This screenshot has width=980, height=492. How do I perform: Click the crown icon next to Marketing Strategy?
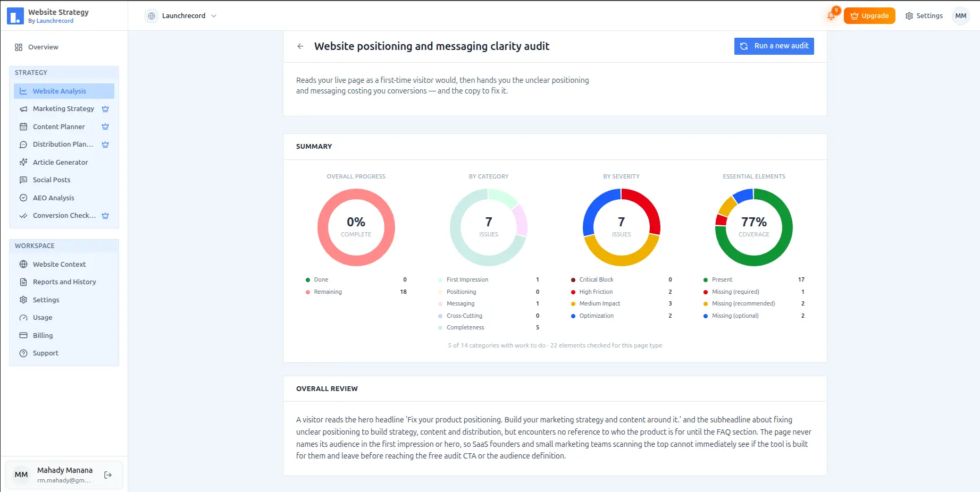[x=105, y=109]
